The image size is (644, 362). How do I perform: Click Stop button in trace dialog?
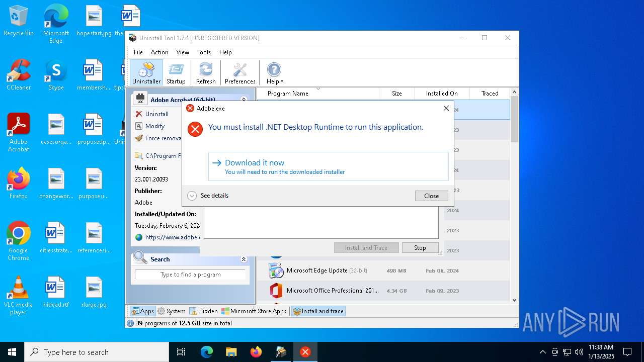tap(420, 248)
